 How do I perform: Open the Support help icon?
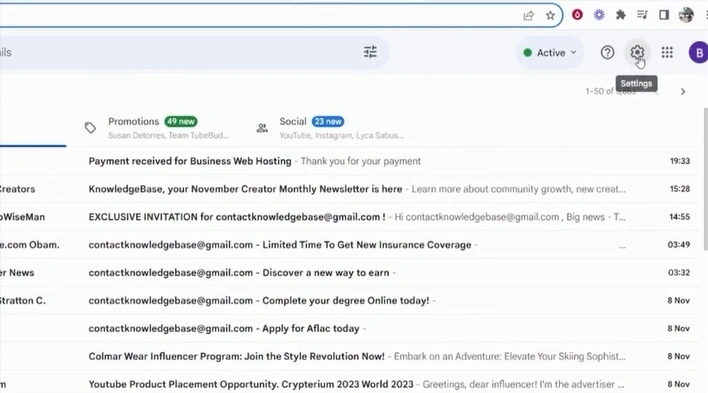(x=607, y=52)
